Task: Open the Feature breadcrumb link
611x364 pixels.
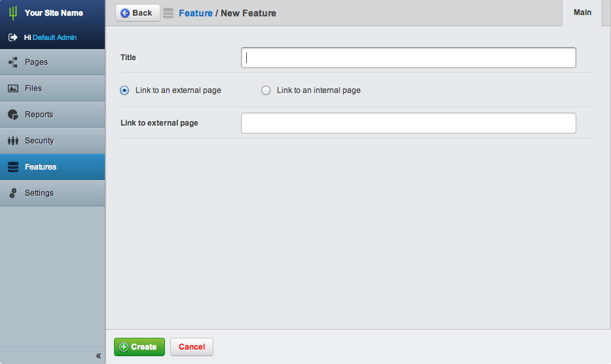Action: [x=195, y=13]
